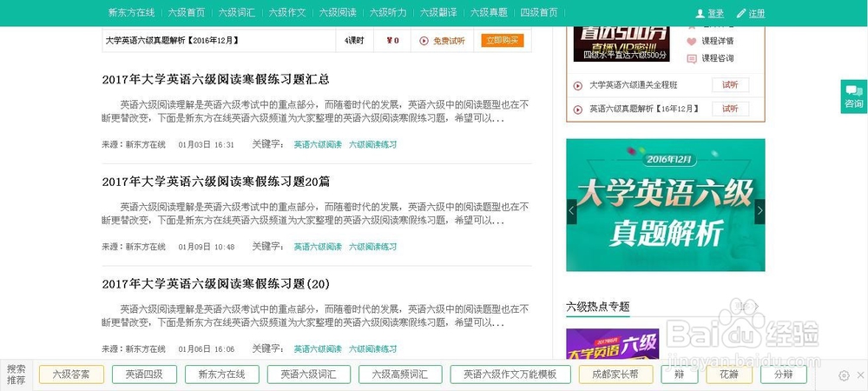This screenshot has height=391, width=868.
Task: Show next banner with right arrow
Action: pyautogui.click(x=759, y=211)
